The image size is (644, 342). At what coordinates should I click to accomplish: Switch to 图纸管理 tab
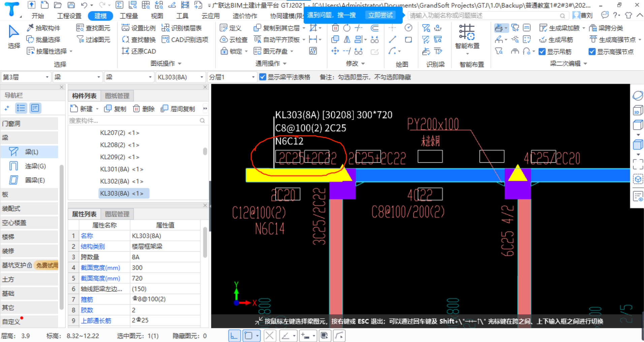click(x=117, y=96)
